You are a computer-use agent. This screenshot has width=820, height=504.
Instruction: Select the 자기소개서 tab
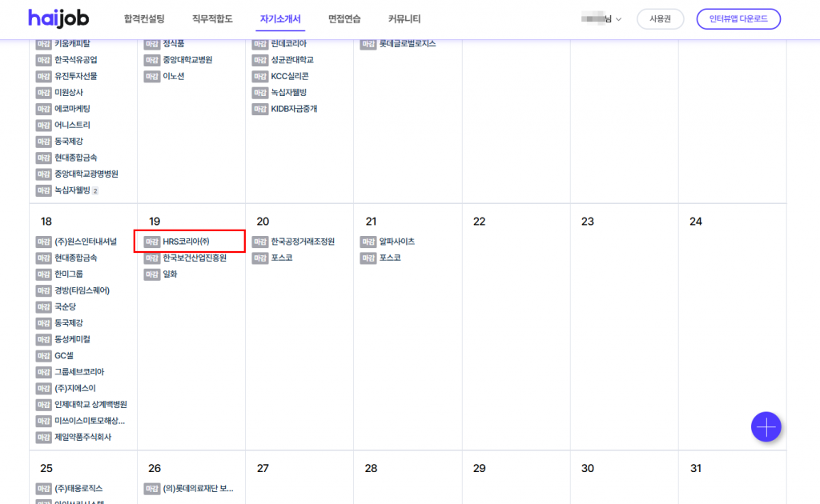[x=280, y=19]
